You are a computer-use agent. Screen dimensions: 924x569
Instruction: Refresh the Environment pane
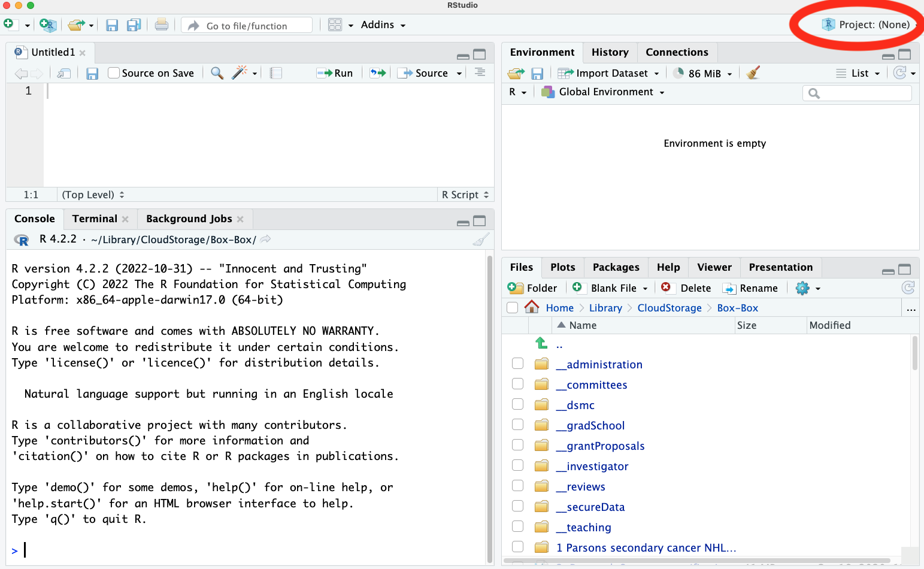tap(899, 72)
